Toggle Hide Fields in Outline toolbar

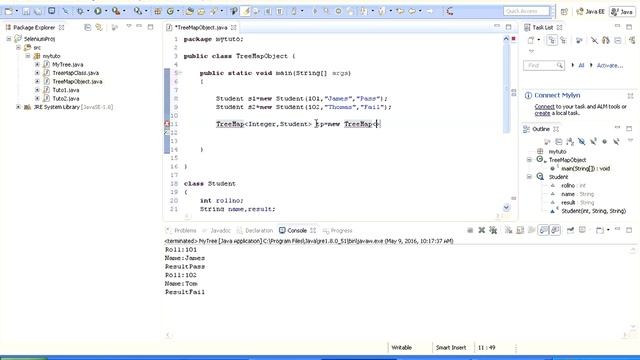(x=582, y=142)
